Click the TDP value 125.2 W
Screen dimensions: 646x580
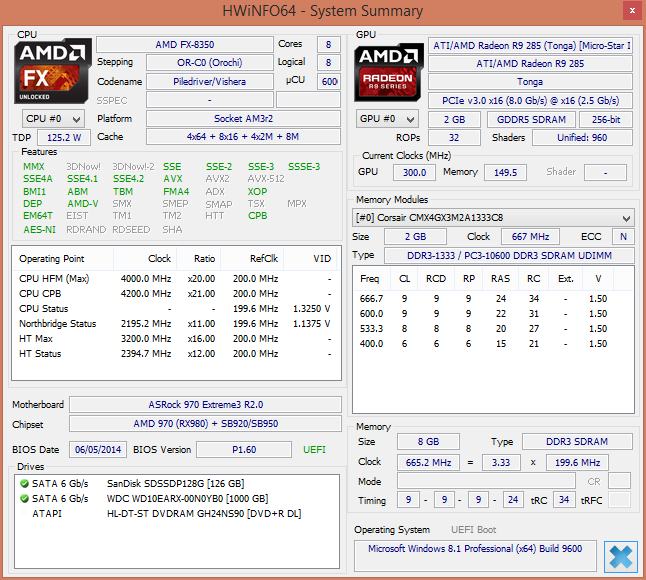(64, 138)
